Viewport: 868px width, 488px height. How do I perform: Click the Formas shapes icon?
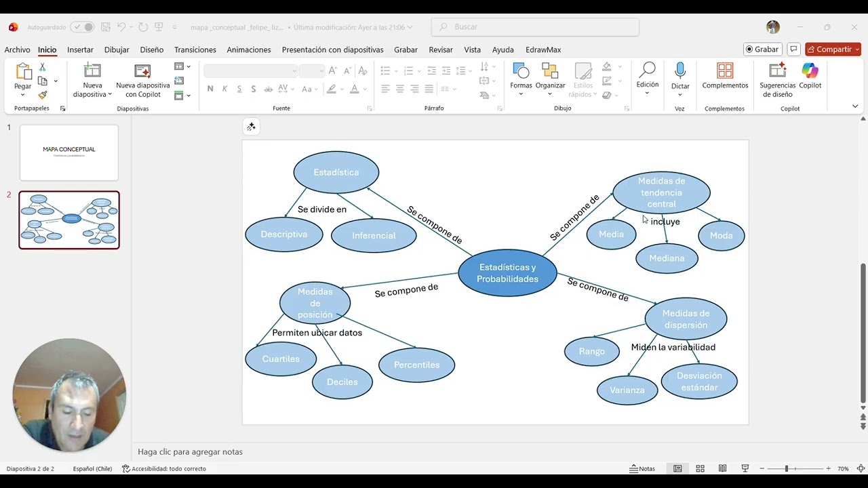pos(521,70)
